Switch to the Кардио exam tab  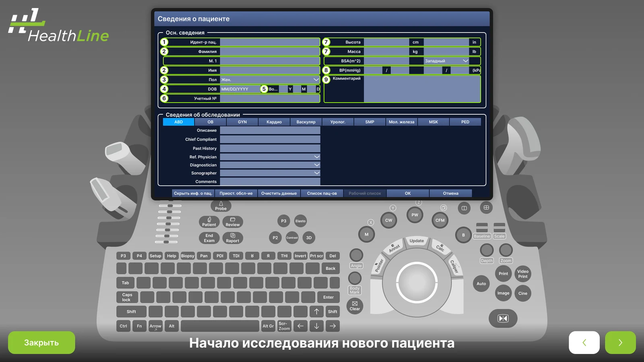pyautogui.click(x=274, y=122)
